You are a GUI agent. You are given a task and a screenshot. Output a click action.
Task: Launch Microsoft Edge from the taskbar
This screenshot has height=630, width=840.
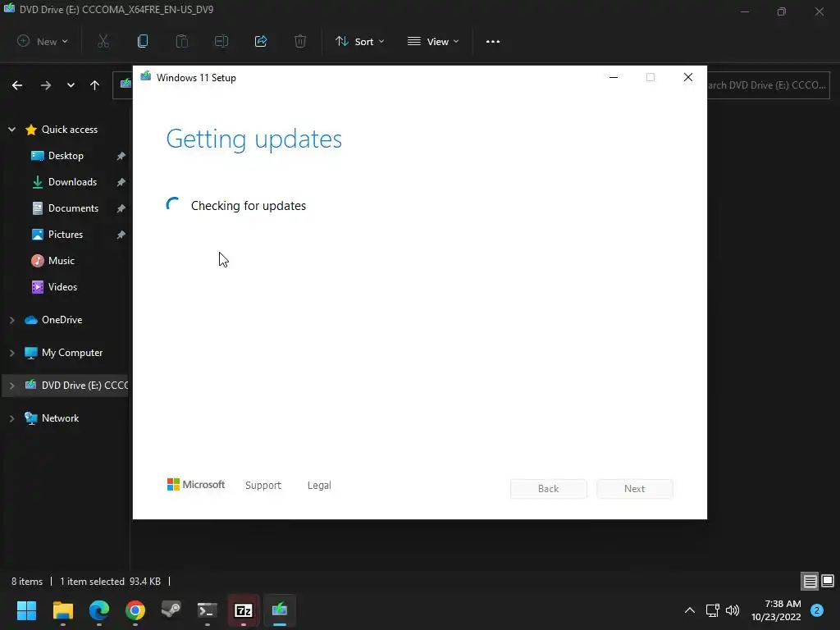[99, 610]
